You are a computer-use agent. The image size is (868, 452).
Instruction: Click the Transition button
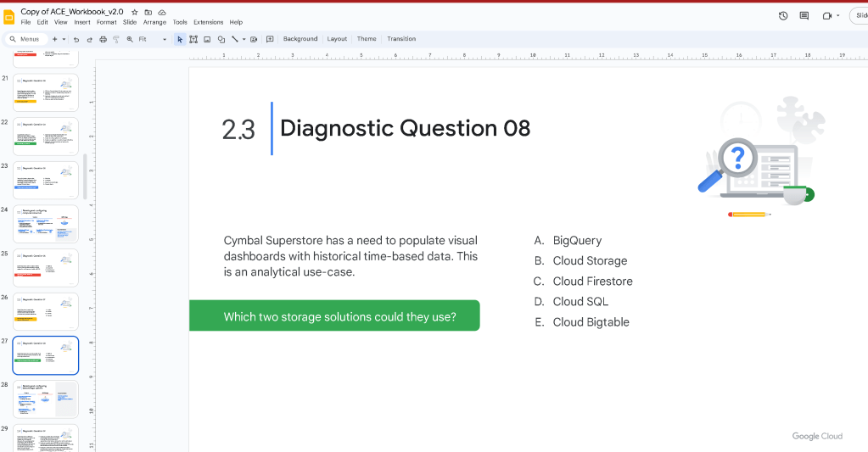[x=401, y=39]
